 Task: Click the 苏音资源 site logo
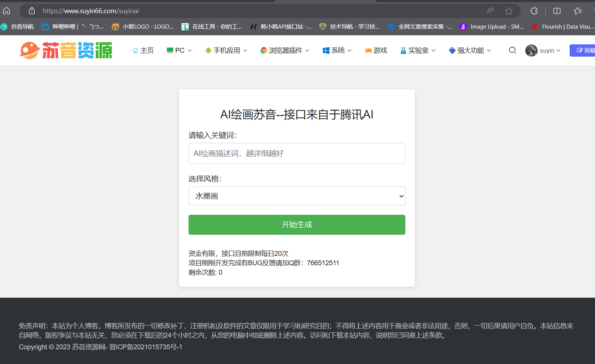[66, 50]
